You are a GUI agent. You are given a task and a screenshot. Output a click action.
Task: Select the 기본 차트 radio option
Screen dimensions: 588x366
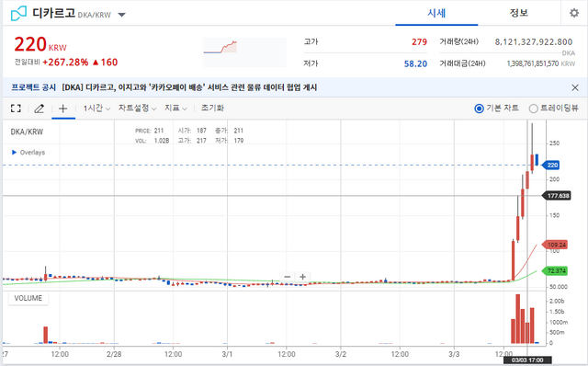(480, 109)
